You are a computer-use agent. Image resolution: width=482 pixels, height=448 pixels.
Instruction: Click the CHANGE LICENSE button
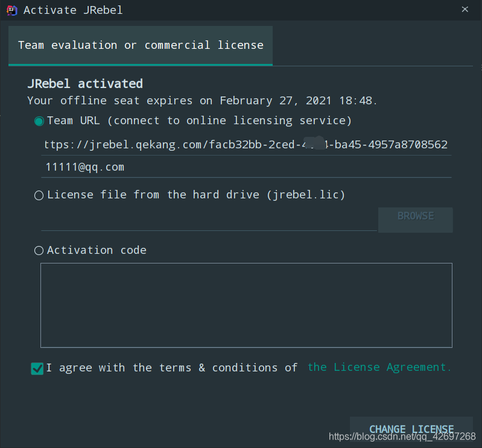pos(411,429)
